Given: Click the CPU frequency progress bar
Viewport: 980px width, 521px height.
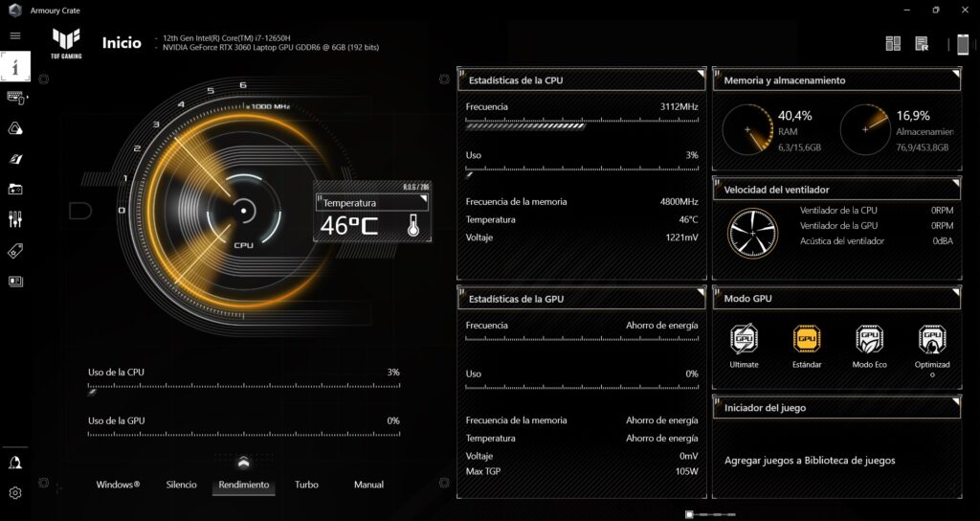Looking at the screenshot, I should pyautogui.click(x=582, y=125).
